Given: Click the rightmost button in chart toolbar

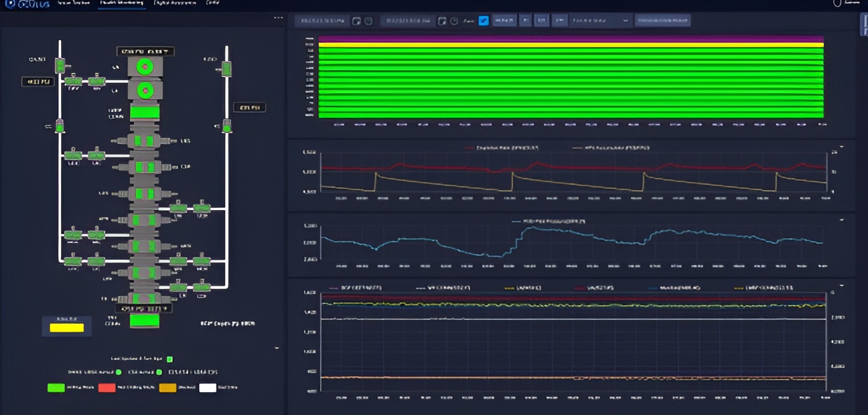Looking at the screenshot, I should coord(662,21).
